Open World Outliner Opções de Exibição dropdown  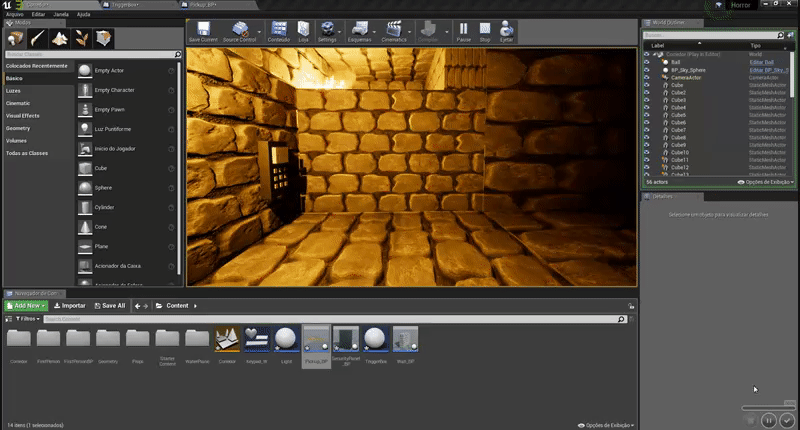click(x=766, y=182)
